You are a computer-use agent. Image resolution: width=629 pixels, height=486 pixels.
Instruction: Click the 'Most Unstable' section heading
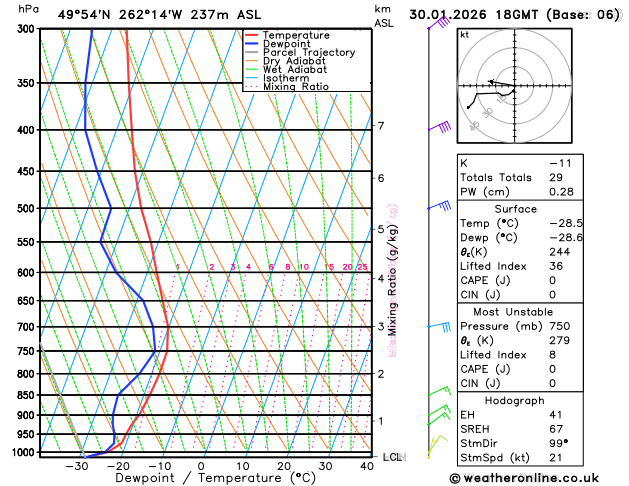coord(513,312)
